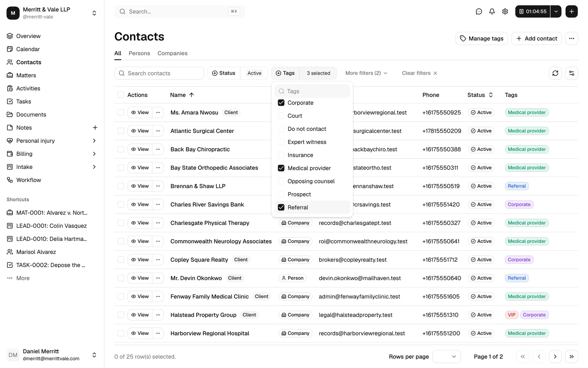Open notifications bell

492,11
